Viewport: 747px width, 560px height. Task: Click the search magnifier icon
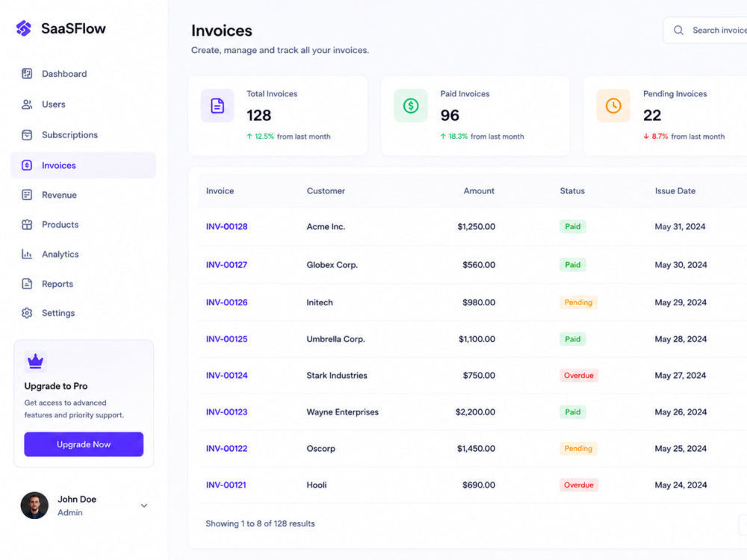678,31
